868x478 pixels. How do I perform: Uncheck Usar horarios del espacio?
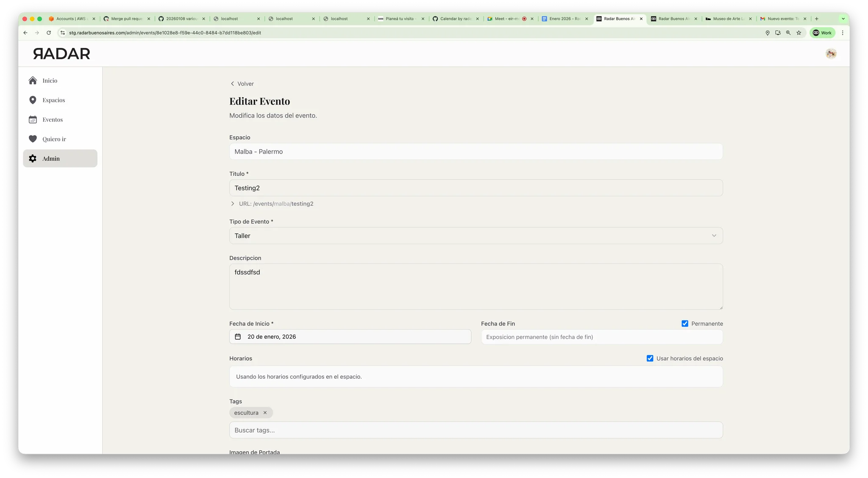click(x=650, y=358)
